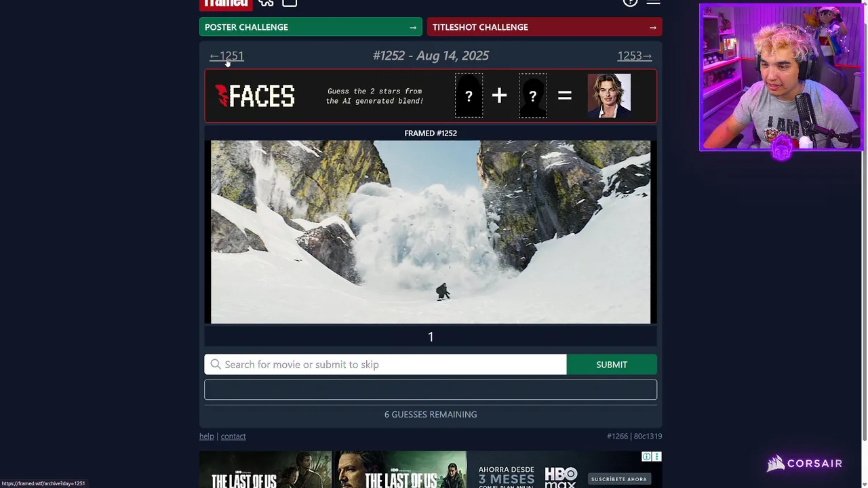Open the help question mark icon in header
This screenshot has width=868, height=488.
[x=630, y=3]
